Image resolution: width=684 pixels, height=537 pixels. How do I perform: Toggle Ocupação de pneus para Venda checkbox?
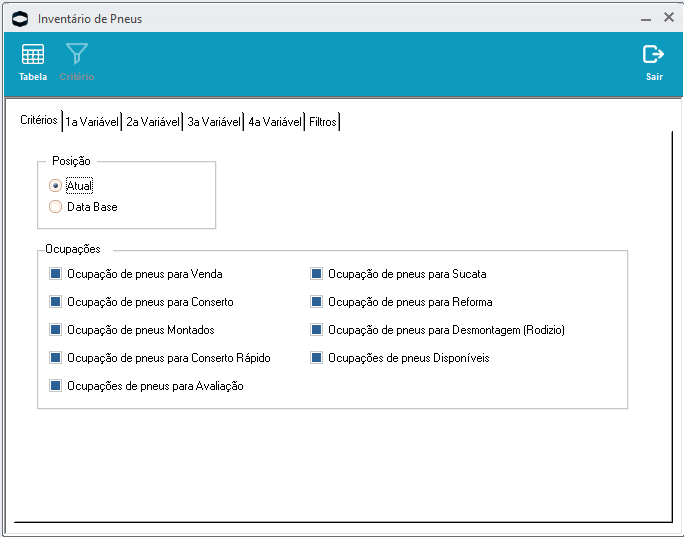tap(56, 273)
